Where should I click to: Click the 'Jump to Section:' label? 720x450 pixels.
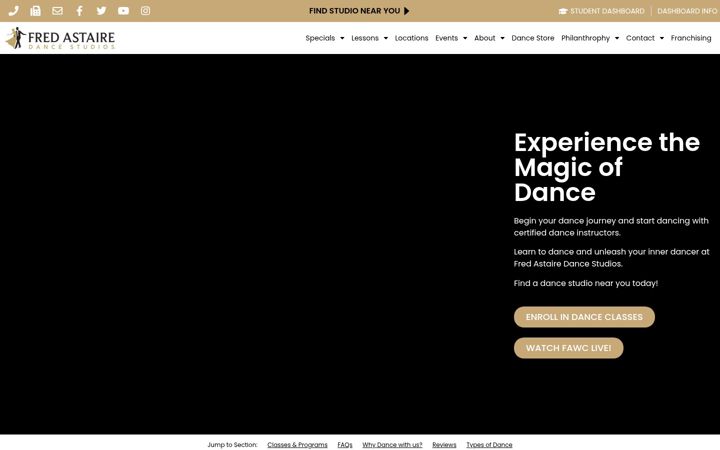232,445
